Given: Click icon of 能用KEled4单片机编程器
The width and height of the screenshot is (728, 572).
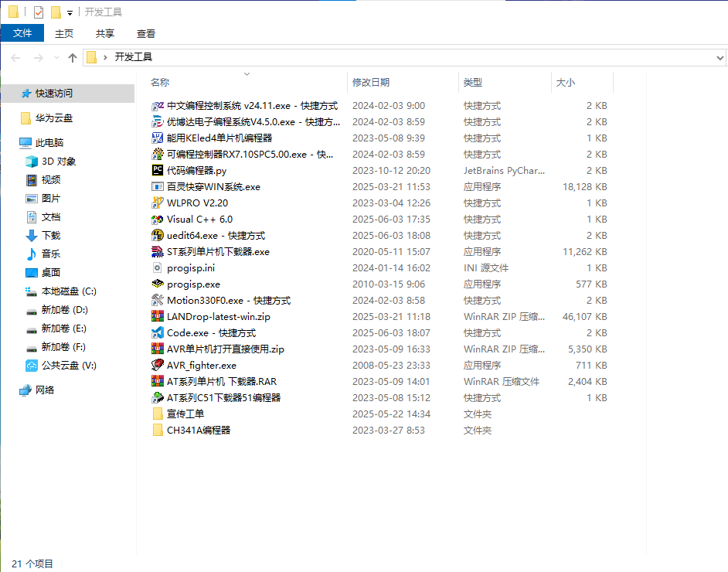Looking at the screenshot, I should pyautogui.click(x=158, y=138).
